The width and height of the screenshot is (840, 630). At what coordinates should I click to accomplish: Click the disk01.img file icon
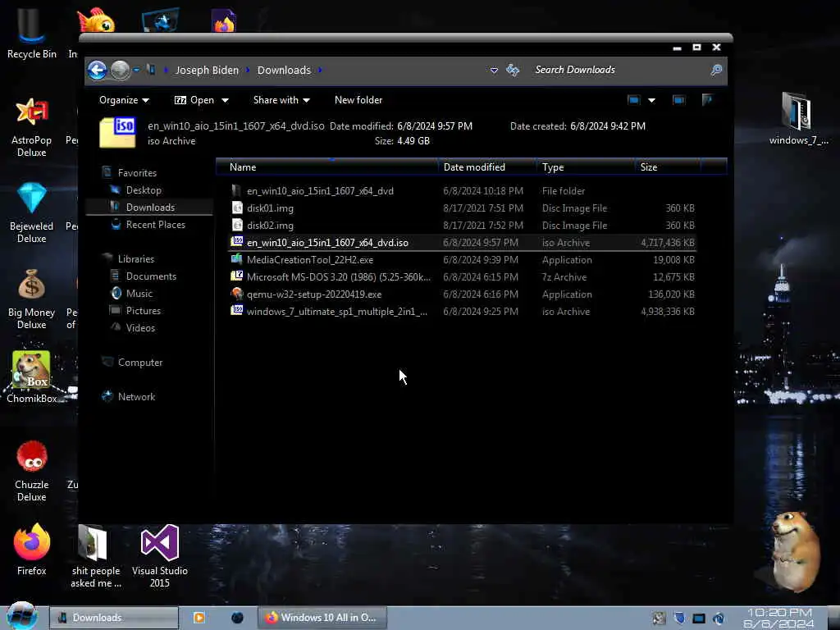pos(237,208)
